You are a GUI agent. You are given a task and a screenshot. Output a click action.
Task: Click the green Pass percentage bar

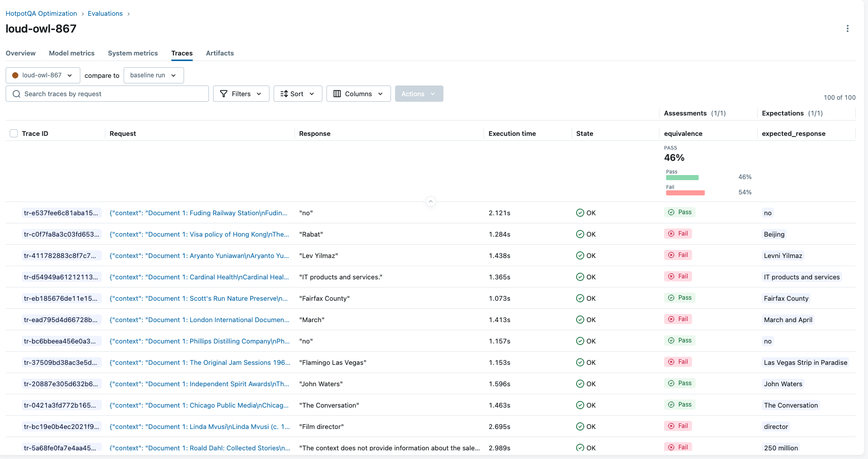(682, 178)
